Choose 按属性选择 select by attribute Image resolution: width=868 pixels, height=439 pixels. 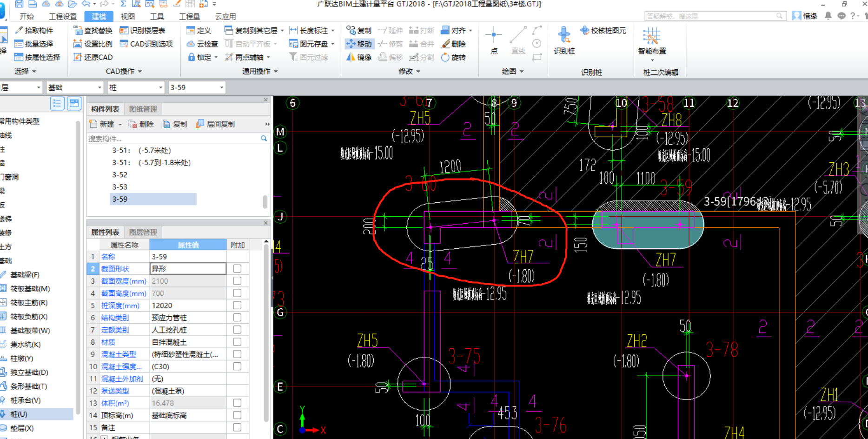pos(37,57)
